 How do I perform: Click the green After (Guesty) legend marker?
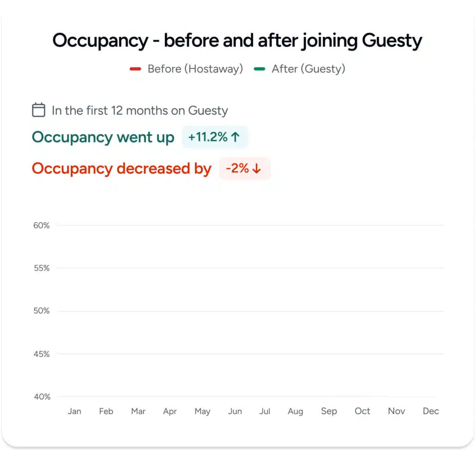pos(260,69)
